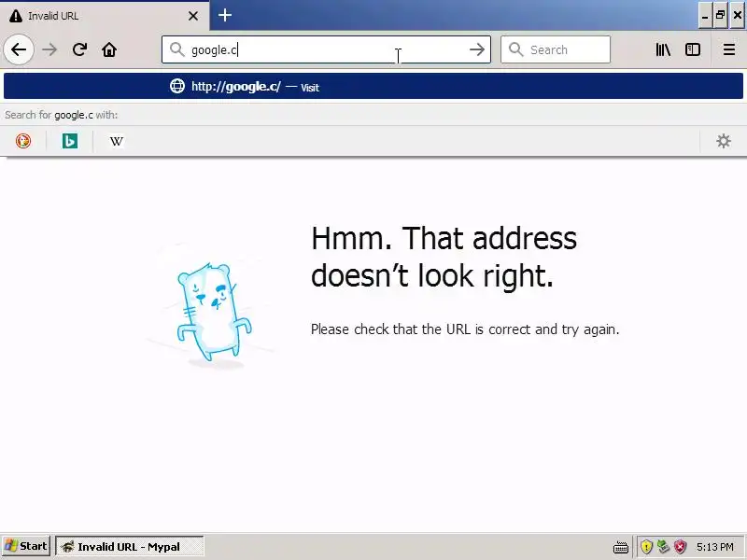The width and height of the screenshot is (747, 560).
Task: Select Invalid URL - Mypal taskbar button
Action: [x=130, y=546]
